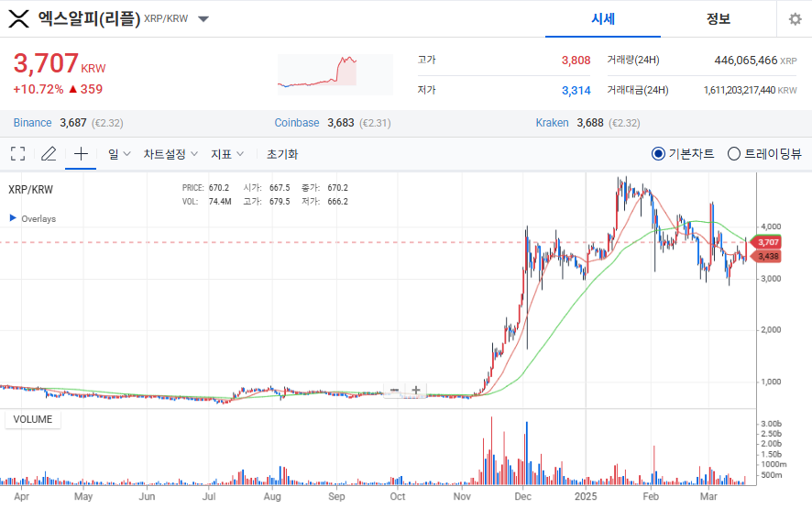Switch to the 정보 tab

719,19
